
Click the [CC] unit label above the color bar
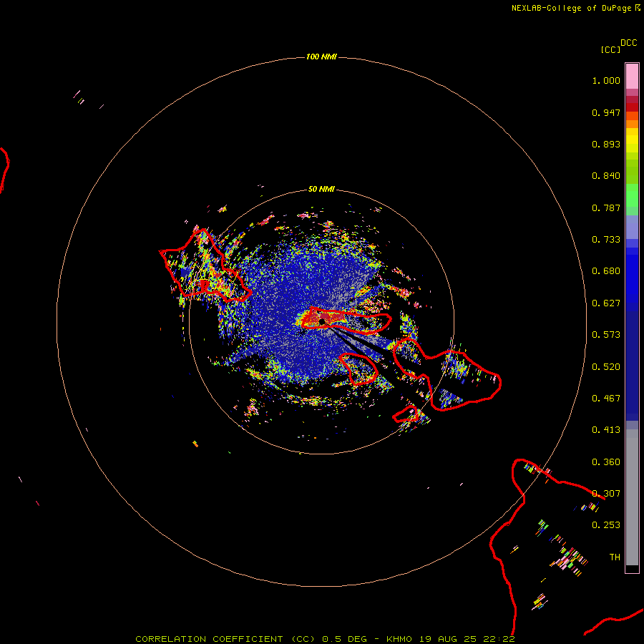[610, 49]
